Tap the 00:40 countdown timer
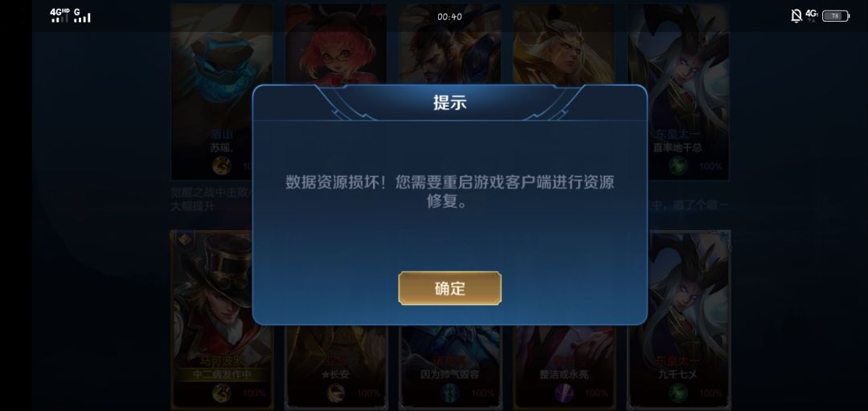Image resolution: width=868 pixels, height=411 pixels. (449, 17)
